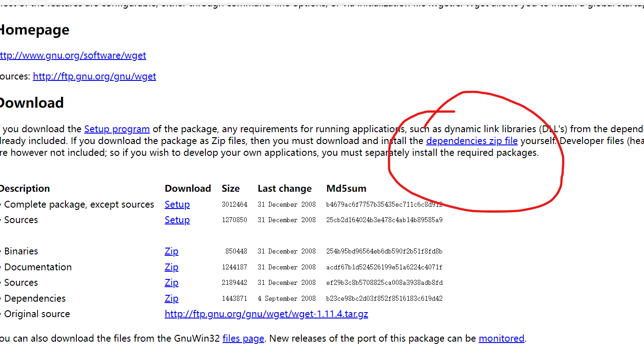The width and height of the screenshot is (644, 353).
Task: Download the Setup link in the 1270850 Sources row
Action: pos(177,220)
